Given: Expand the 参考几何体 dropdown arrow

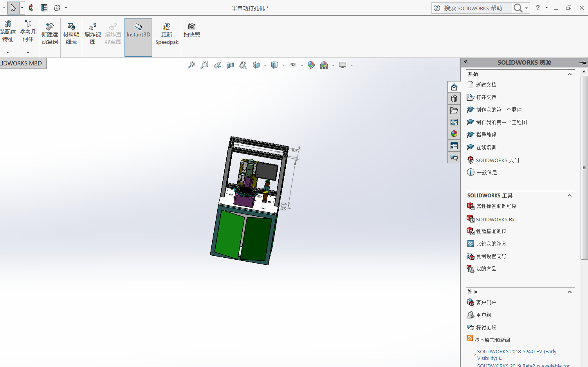Looking at the screenshot, I should [28, 52].
